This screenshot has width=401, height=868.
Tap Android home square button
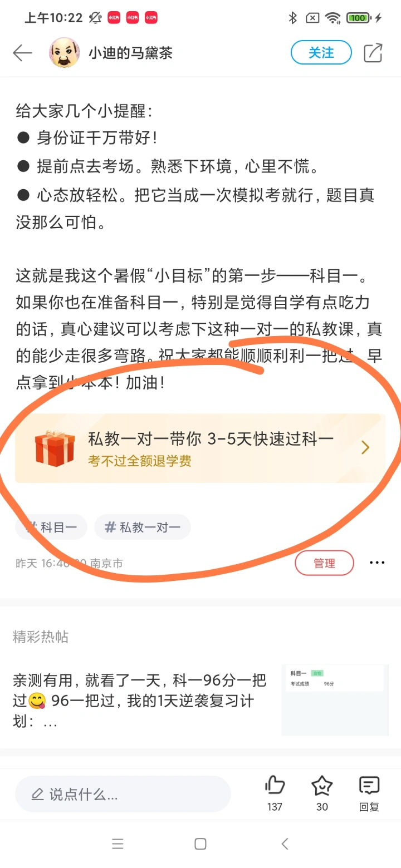point(200,844)
